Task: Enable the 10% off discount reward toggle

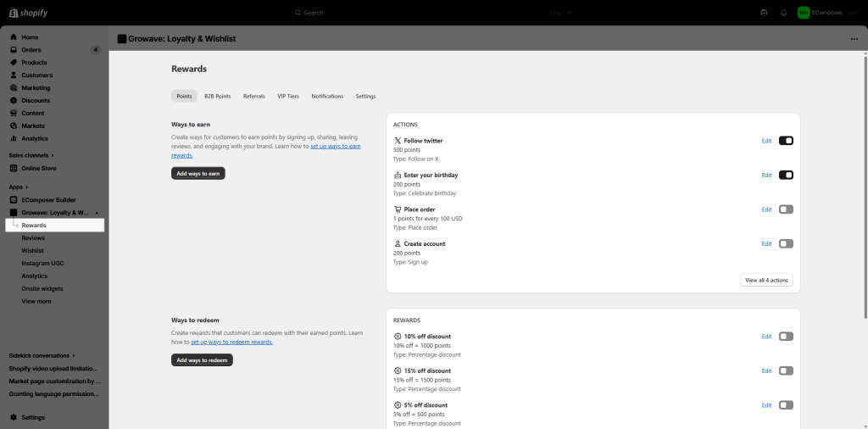Action: (x=785, y=337)
